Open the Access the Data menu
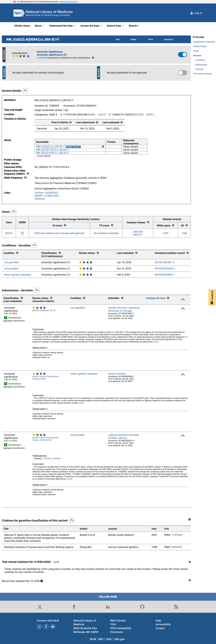 pos(91,26)
